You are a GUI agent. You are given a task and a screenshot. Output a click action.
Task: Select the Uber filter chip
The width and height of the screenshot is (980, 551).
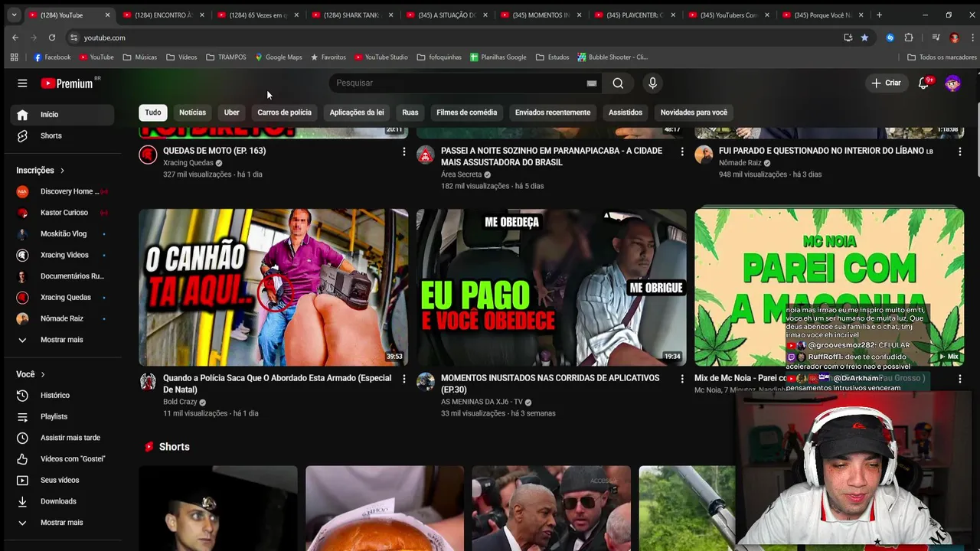[x=231, y=112]
